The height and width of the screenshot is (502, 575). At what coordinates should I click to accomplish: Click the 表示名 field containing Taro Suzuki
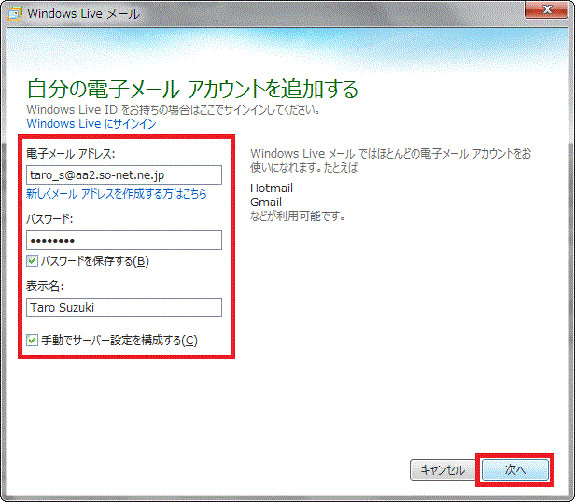click(x=124, y=307)
